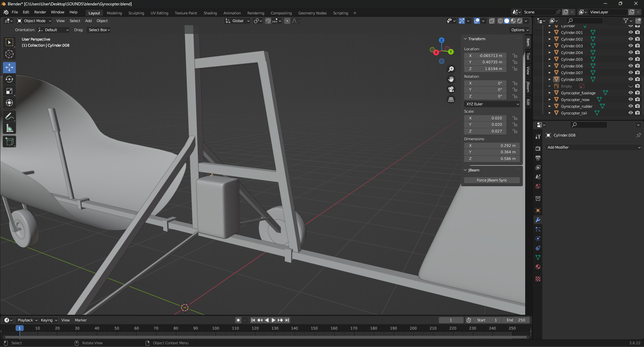644x347 pixels.
Task: Open the Material properties tab icon
Action: tap(538, 267)
